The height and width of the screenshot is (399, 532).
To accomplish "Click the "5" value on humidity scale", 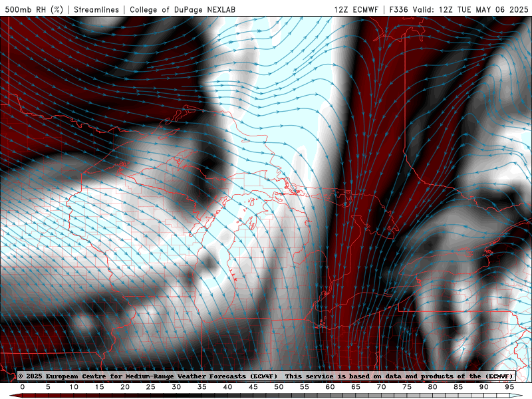I will coord(48,387).
